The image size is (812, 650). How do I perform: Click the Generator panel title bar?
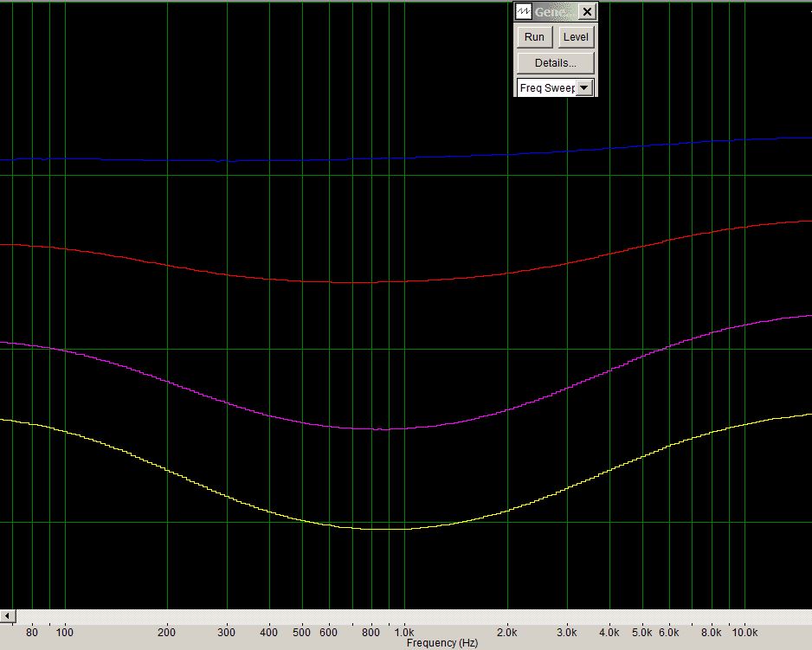point(555,11)
